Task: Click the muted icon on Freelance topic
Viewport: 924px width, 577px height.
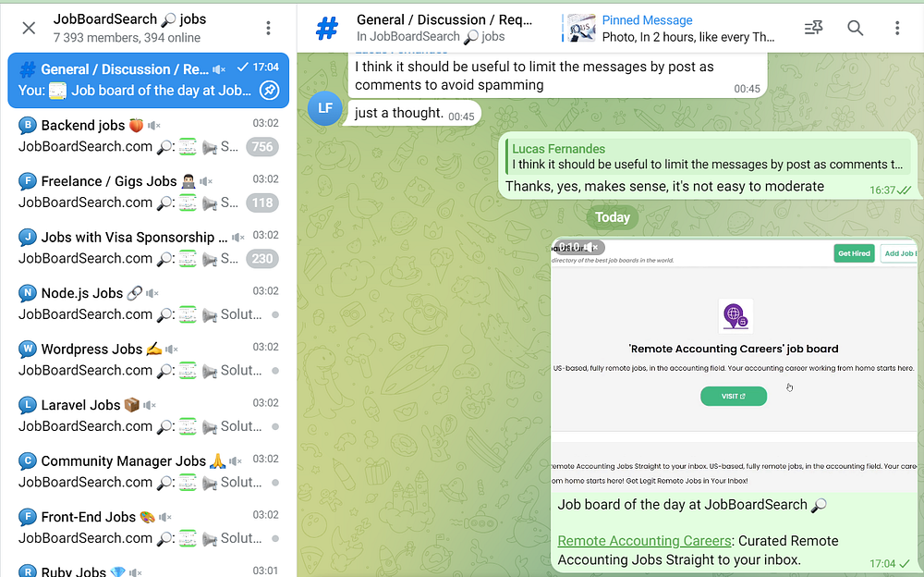Action: [206, 182]
